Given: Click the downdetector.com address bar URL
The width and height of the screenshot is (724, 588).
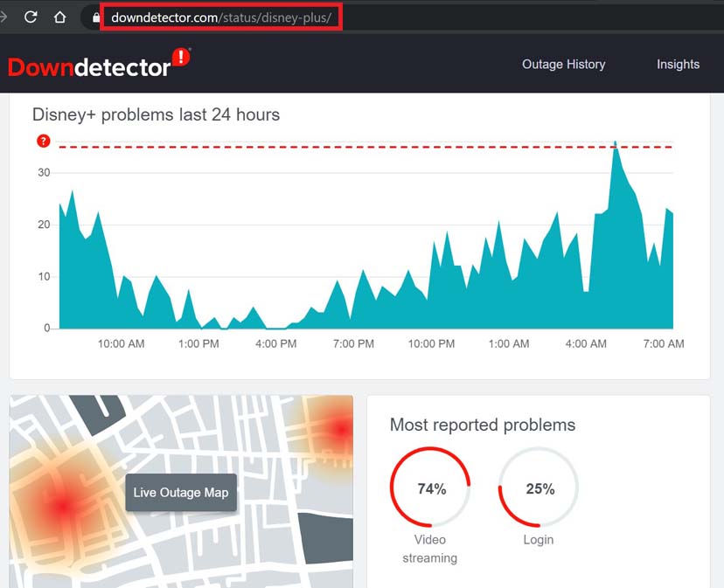Looking at the screenshot, I should tap(221, 17).
